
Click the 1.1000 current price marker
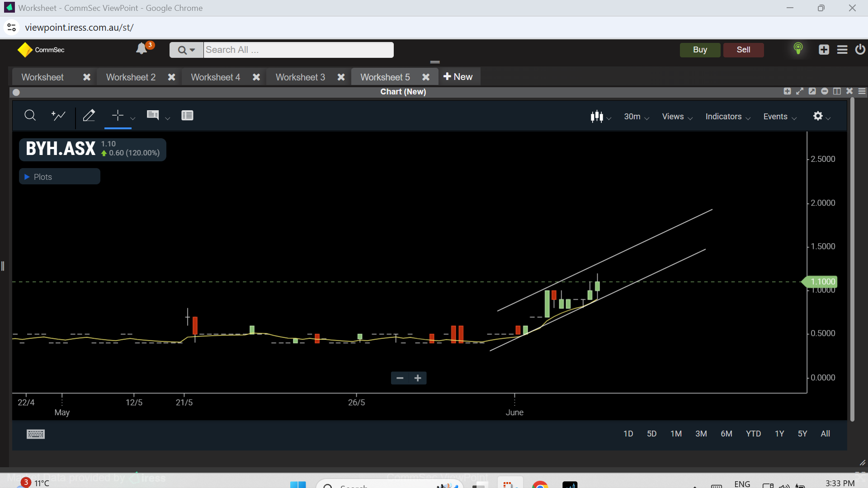[x=819, y=282]
